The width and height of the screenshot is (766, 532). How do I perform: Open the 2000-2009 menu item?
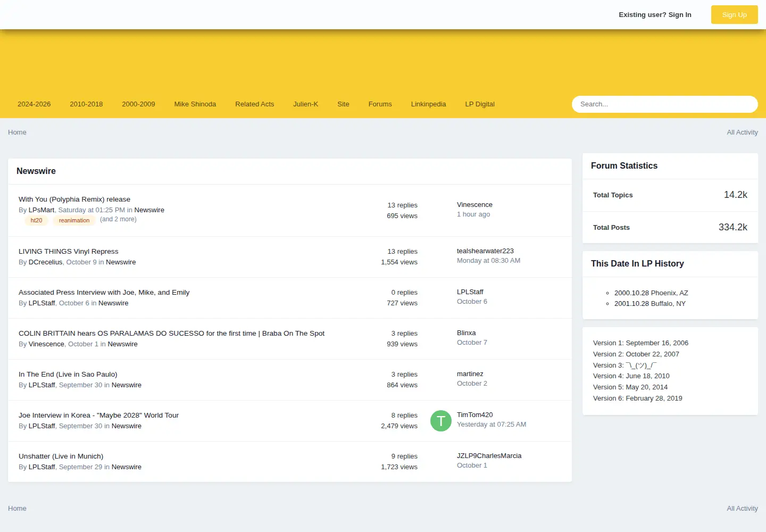138,104
